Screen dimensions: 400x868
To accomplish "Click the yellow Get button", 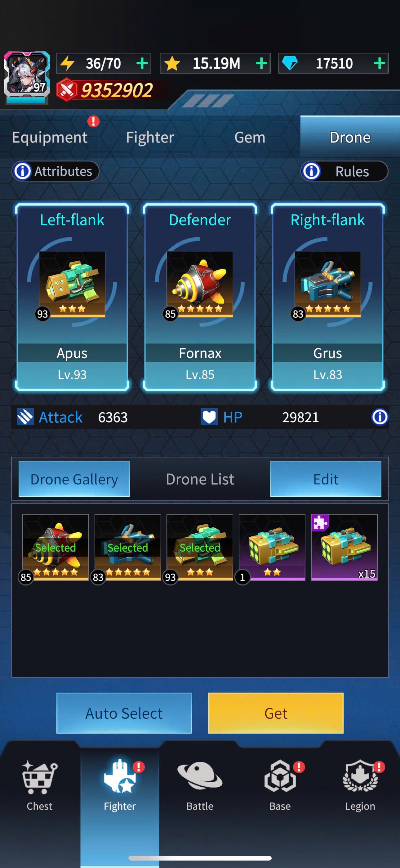I will [276, 713].
